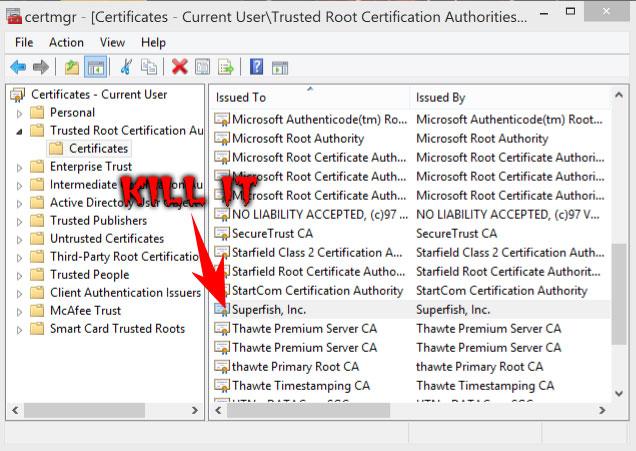
Task: Click the red X Delete icon
Action: pyautogui.click(x=180, y=67)
